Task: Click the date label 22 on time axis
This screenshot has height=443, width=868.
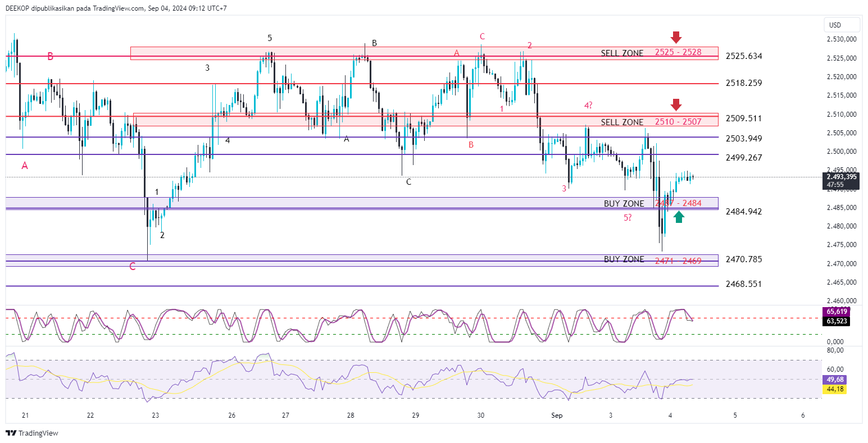Action: (90, 415)
